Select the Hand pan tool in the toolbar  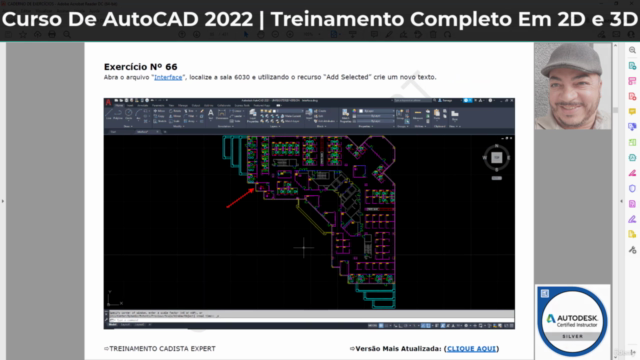tap(260, 35)
